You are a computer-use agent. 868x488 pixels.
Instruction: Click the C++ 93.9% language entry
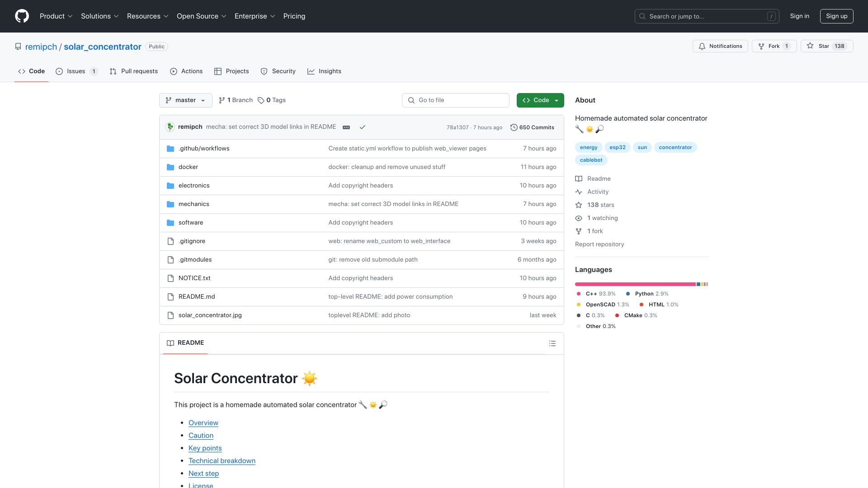tap(596, 294)
